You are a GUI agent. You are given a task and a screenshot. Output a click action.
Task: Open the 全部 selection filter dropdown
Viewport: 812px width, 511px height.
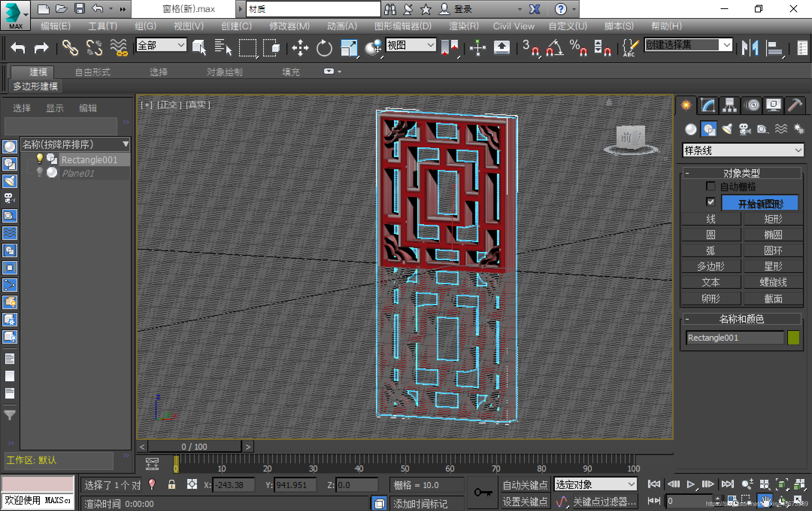click(x=161, y=45)
